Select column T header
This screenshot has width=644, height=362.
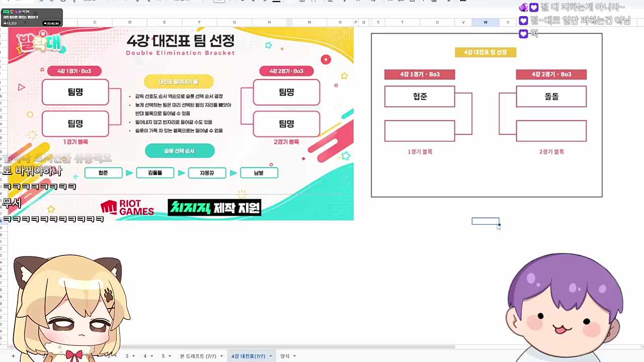pos(402,22)
